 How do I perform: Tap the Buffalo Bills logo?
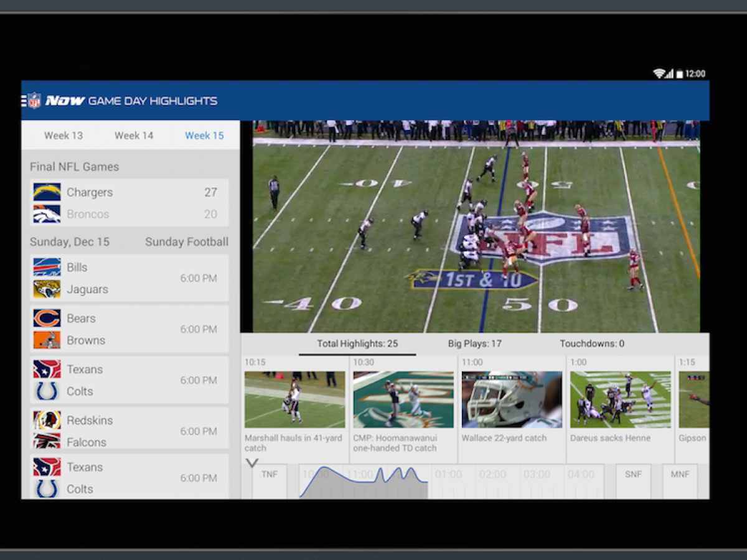click(x=47, y=268)
